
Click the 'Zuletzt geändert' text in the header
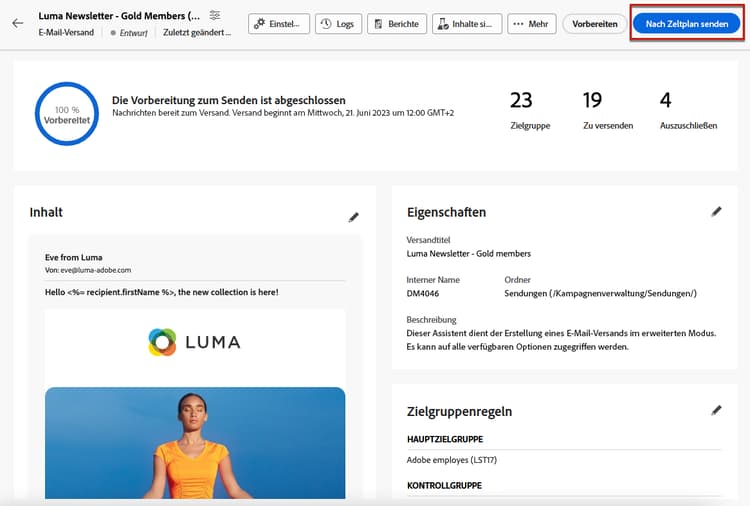197,33
